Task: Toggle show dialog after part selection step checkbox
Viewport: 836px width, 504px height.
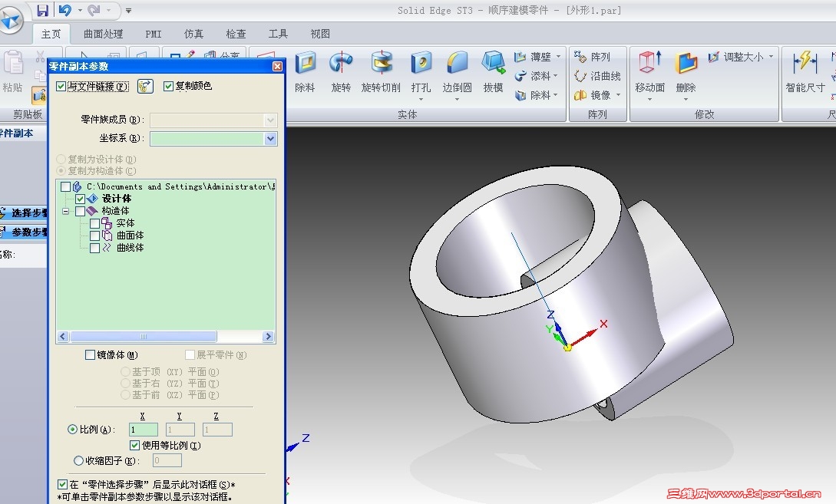Action: pyautogui.click(x=62, y=484)
